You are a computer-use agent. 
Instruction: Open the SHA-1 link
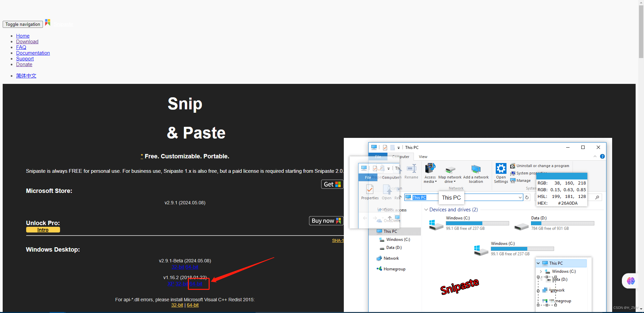coord(338,241)
